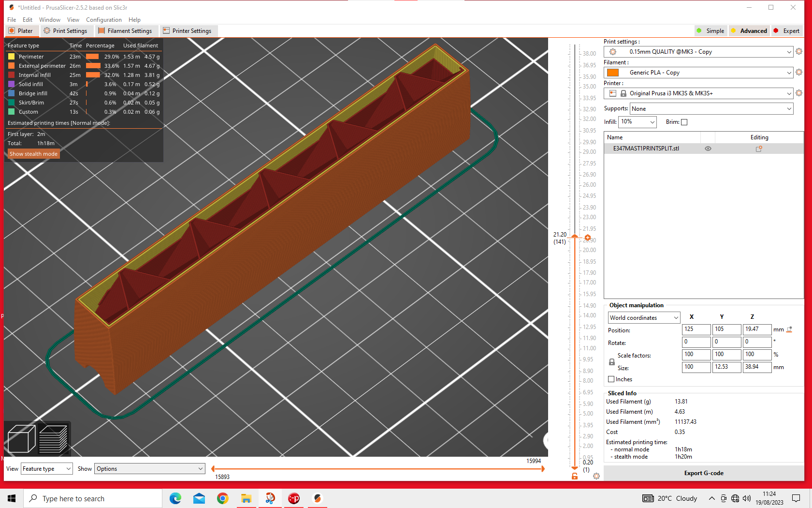The height and width of the screenshot is (508, 812).
Task: Click the Show stealth mode button
Action: tap(33, 154)
